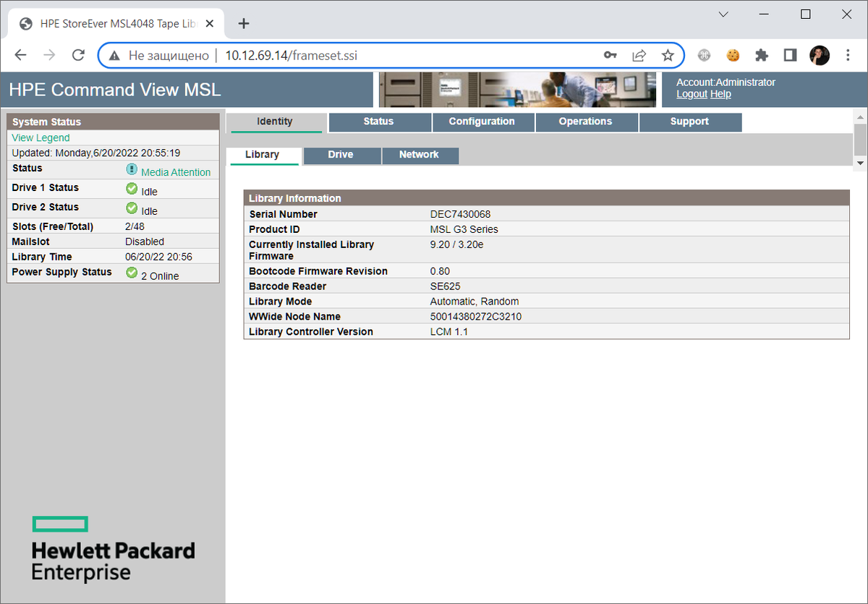This screenshot has height=604, width=868.
Task: Select the Drive sub-tab
Action: coord(341,156)
